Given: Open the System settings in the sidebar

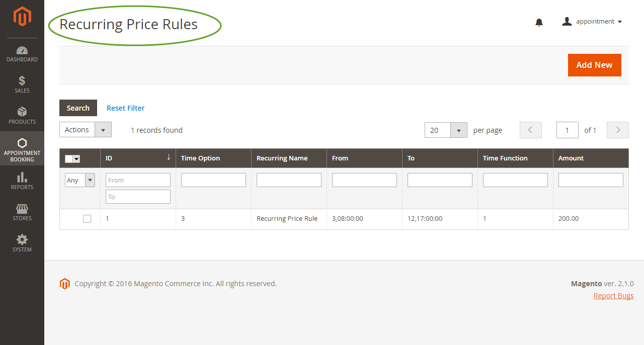Looking at the screenshot, I should coord(22,243).
